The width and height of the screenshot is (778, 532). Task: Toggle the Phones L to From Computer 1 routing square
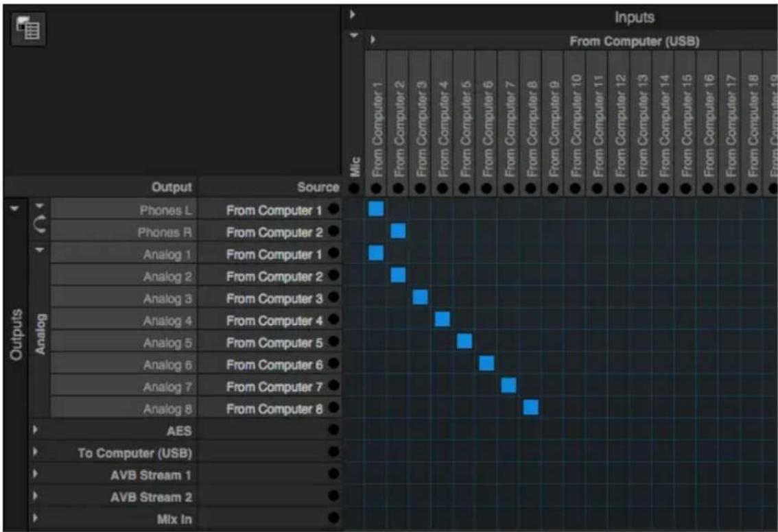pyautogui.click(x=376, y=208)
